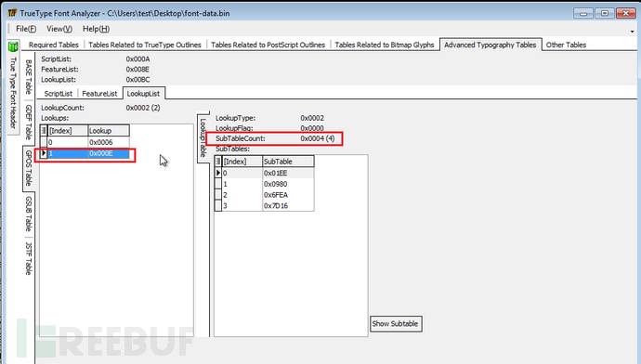This screenshot has height=364, width=641.
Task: Minimize the TrueType Font Analyzer window
Action: (x=583, y=13)
